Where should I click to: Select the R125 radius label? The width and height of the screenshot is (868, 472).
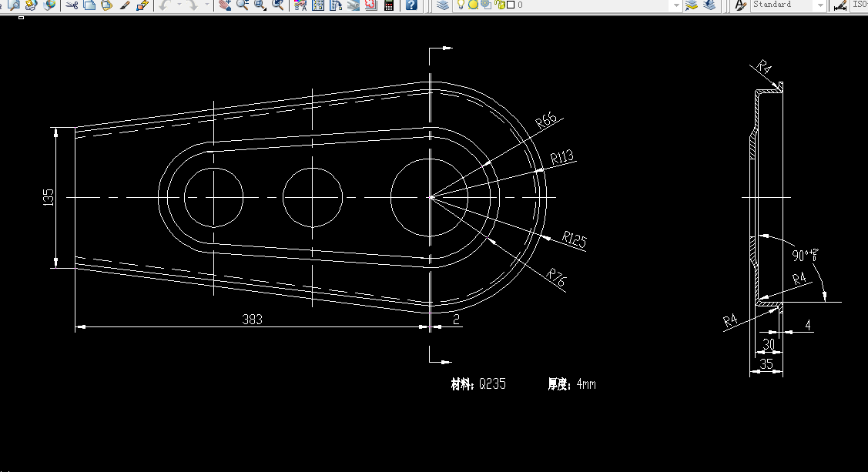tap(574, 239)
